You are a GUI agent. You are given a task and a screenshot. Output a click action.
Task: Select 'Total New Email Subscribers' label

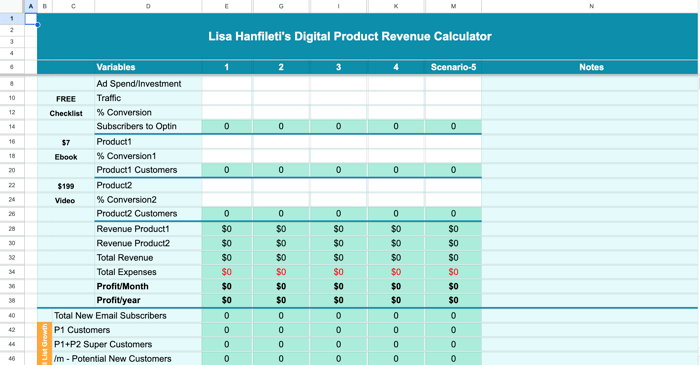pyautogui.click(x=110, y=315)
